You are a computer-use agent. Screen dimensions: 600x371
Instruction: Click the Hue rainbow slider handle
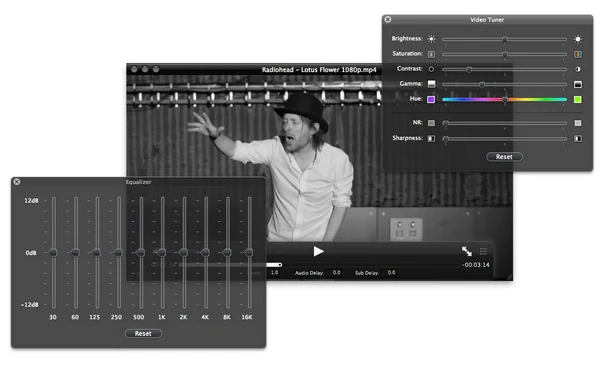point(505,100)
